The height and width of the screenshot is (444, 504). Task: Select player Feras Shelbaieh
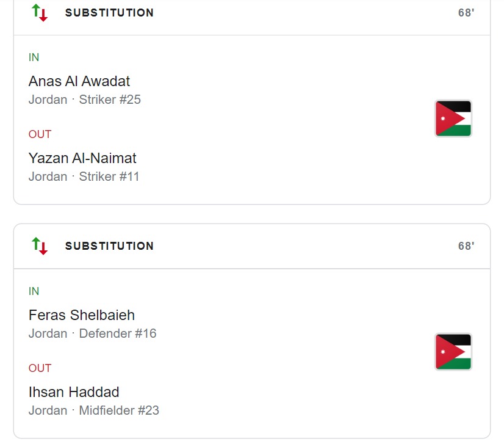point(82,315)
